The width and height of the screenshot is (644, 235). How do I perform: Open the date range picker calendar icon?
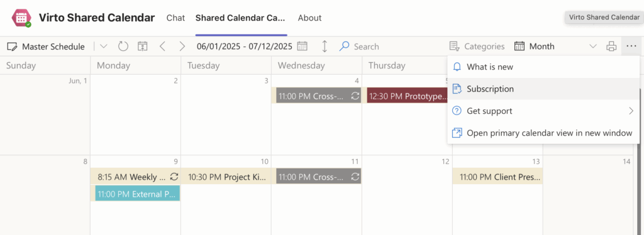pos(303,46)
